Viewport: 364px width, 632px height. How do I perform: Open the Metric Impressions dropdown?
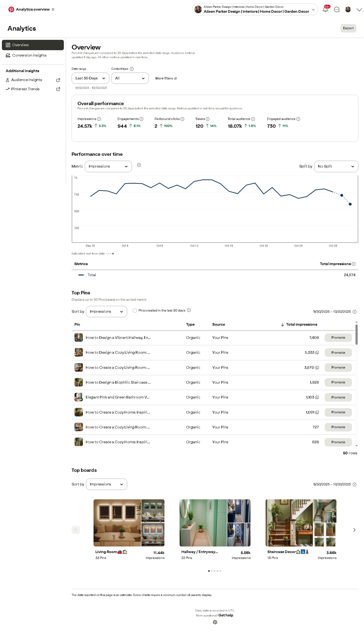(x=108, y=167)
